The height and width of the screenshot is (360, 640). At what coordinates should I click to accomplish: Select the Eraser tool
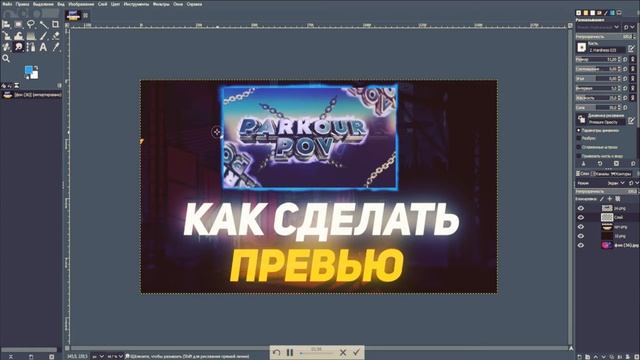coord(56,36)
